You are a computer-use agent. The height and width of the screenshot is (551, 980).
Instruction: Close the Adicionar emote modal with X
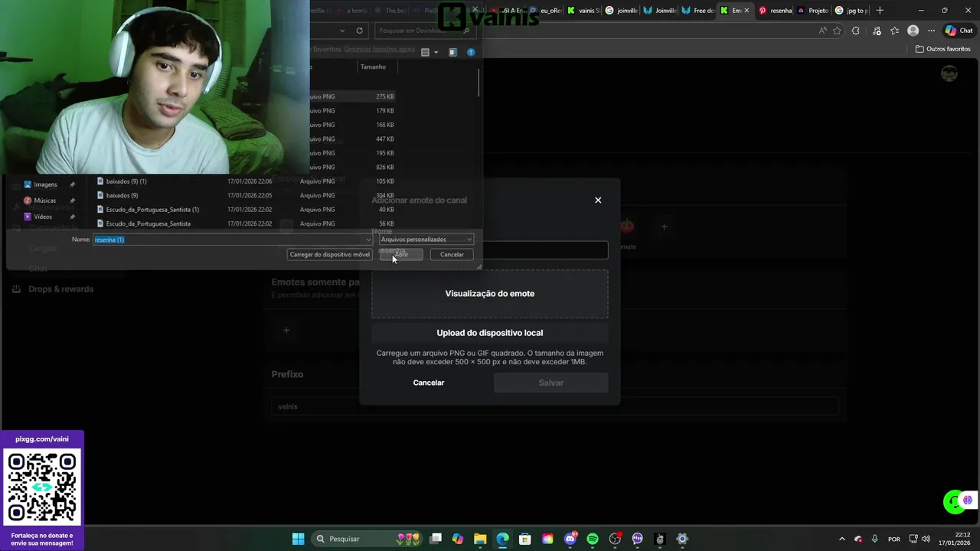598,201
